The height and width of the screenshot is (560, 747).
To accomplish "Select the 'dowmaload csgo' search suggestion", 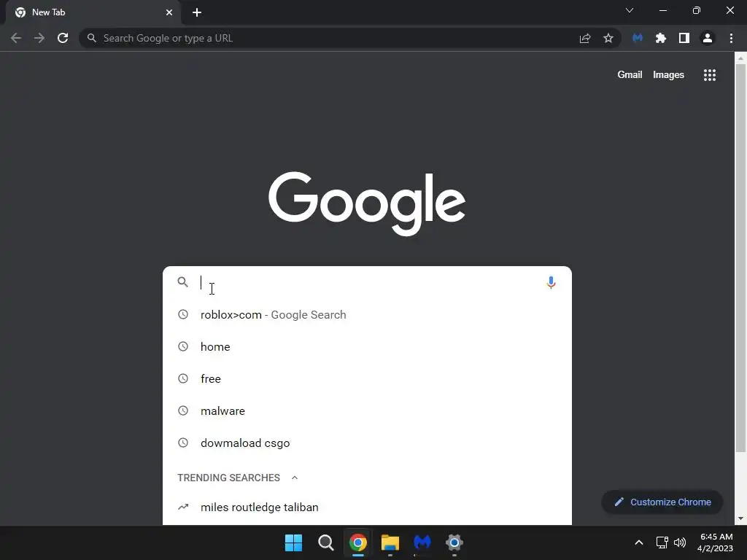I will tap(367, 443).
